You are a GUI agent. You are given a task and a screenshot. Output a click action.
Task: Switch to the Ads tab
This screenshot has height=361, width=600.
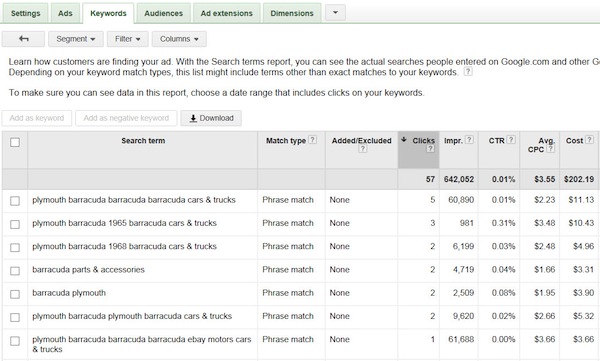tap(65, 13)
